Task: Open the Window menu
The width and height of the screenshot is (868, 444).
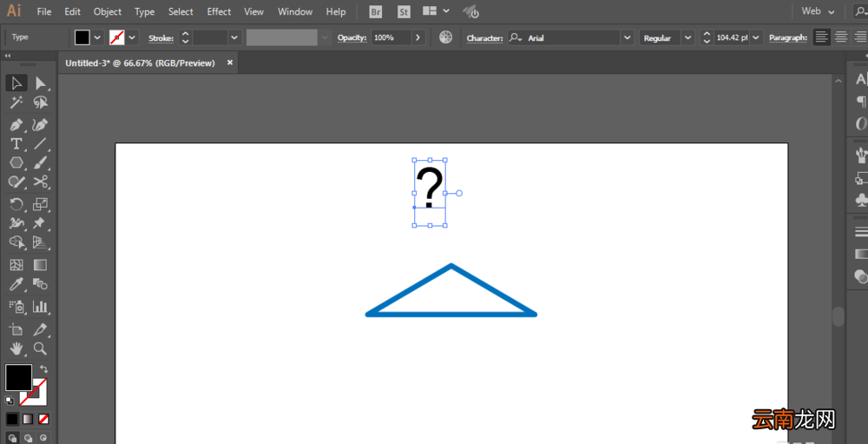Action: pos(295,11)
